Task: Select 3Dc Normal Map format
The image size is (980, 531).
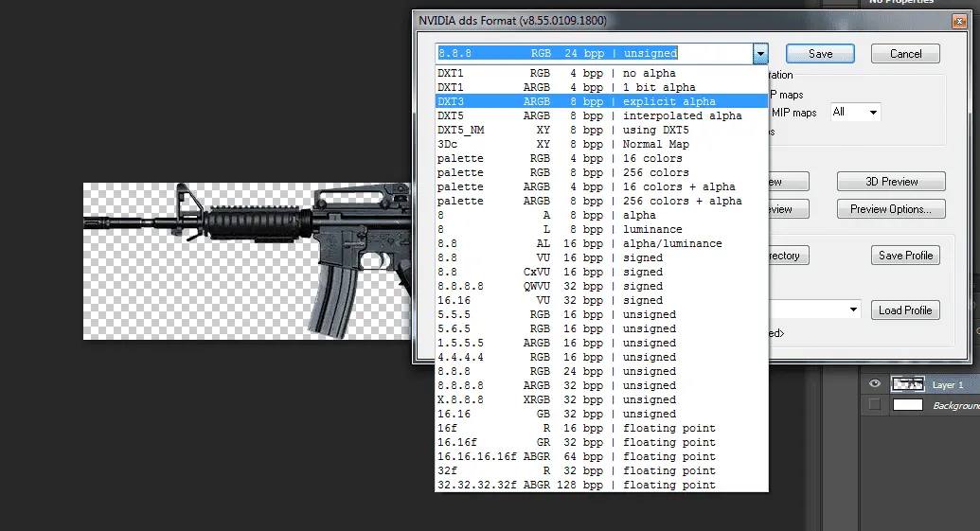Action: (601, 144)
